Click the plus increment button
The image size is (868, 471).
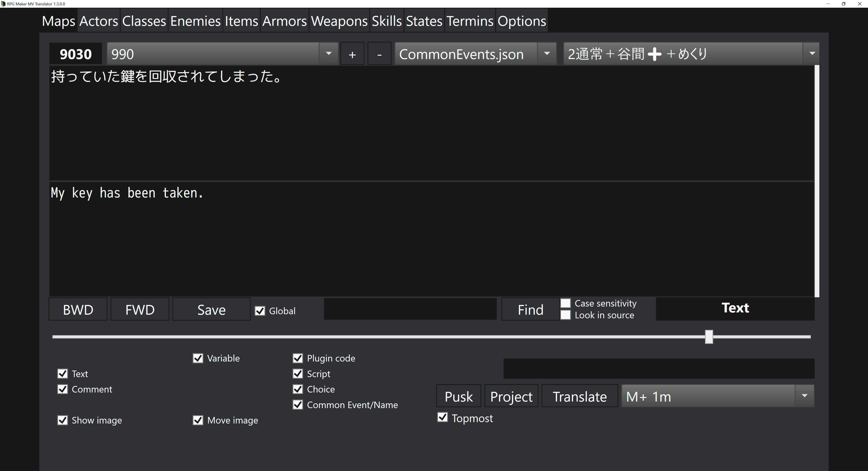(352, 54)
